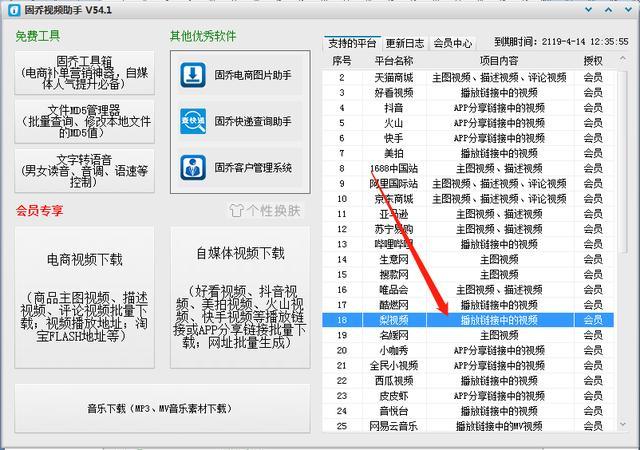Click 到期时间 expiry date text
The image size is (640, 450).
[561, 42]
